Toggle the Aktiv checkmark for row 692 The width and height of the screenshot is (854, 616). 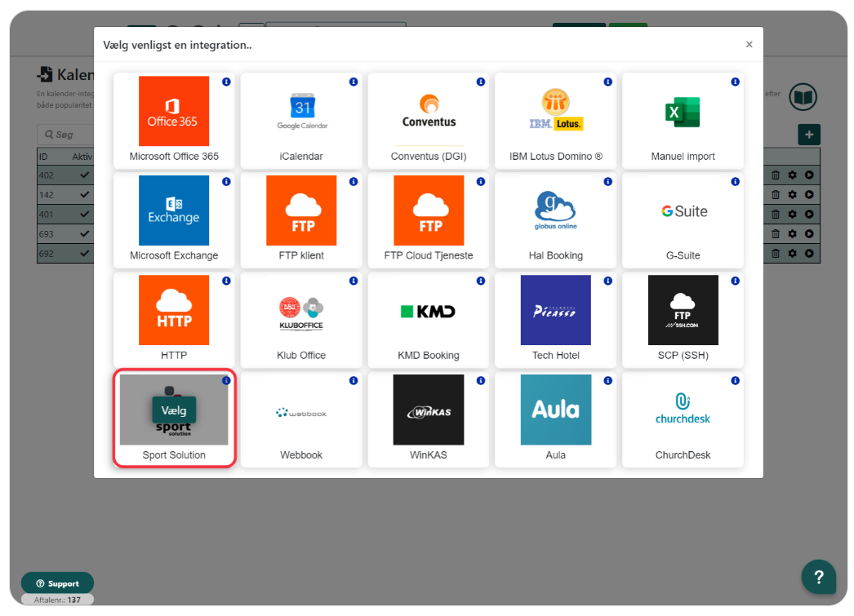click(x=84, y=253)
